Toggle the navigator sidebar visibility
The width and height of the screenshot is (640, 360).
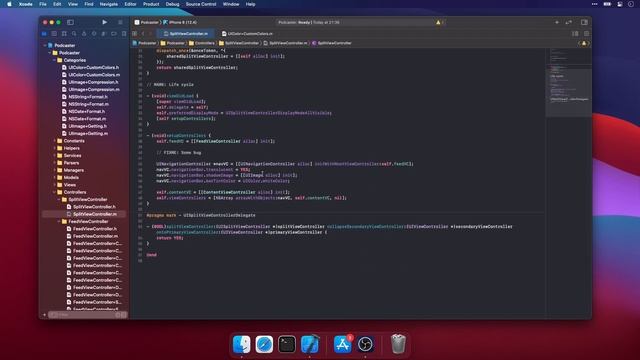tap(70, 22)
